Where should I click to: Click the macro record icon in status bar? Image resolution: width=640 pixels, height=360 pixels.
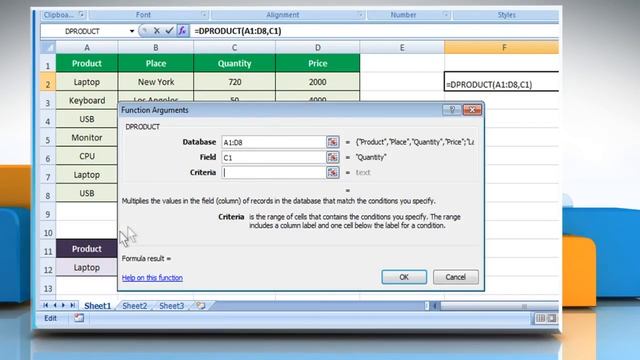[x=79, y=318]
